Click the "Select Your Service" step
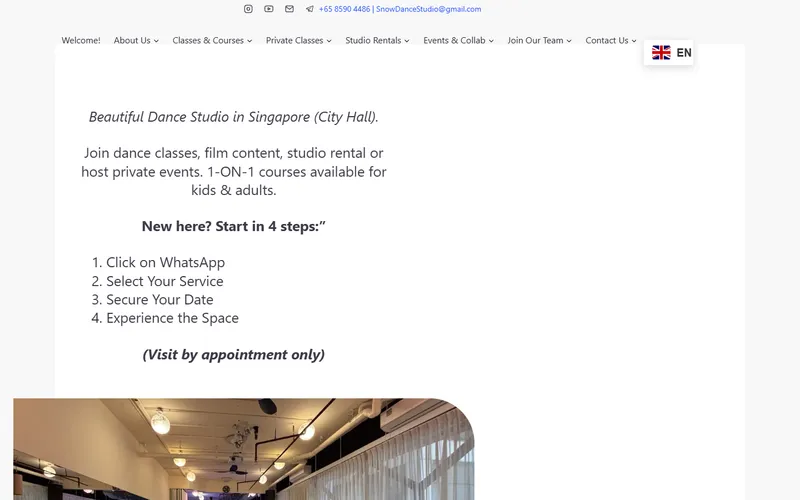This screenshot has width=800, height=500. coord(164,281)
